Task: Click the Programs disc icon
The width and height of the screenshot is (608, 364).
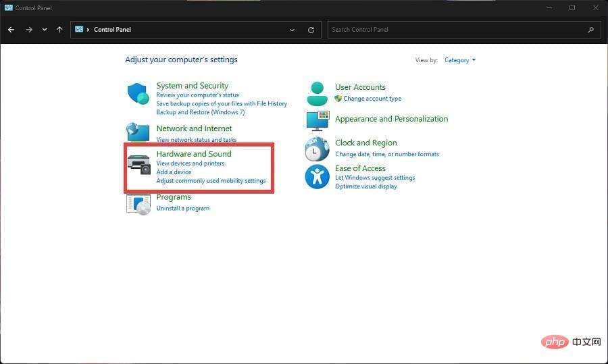Action: coord(138,205)
